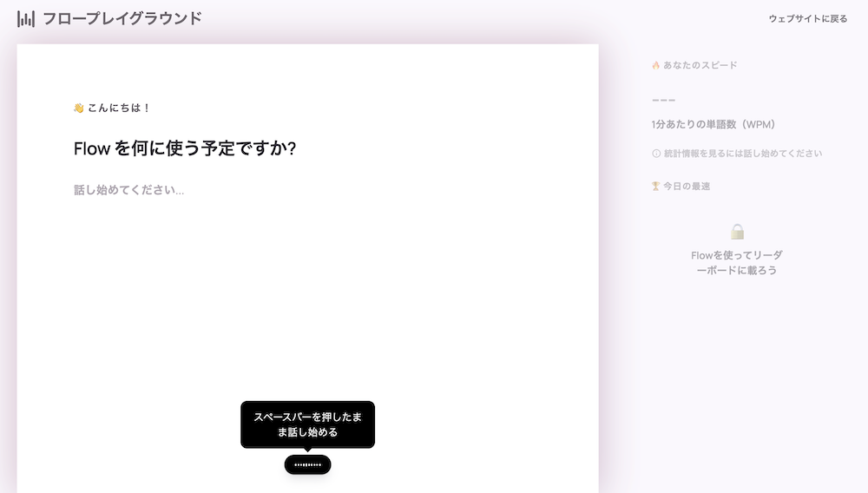Click the info icon next to 統計情報

click(x=656, y=154)
